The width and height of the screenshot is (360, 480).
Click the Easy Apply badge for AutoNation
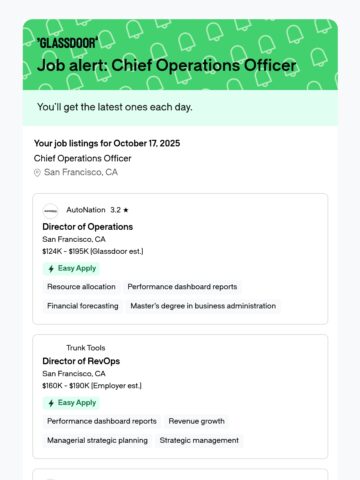tap(71, 268)
